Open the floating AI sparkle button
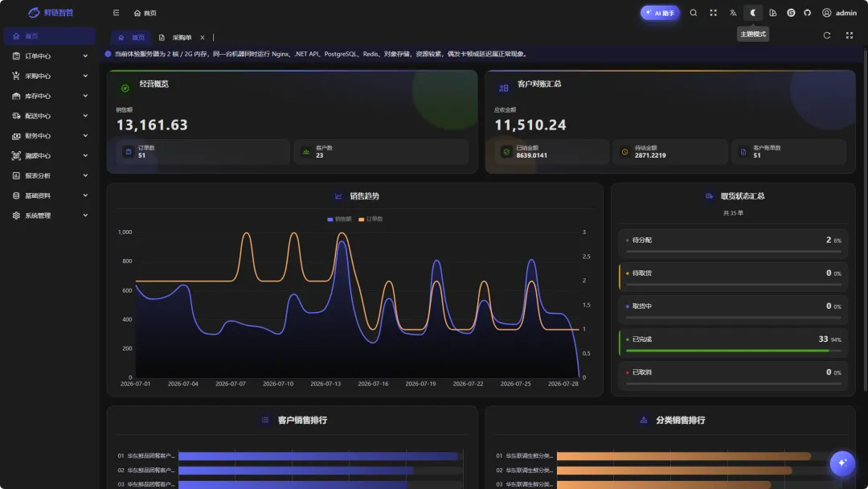The width and height of the screenshot is (868, 489). tap(842, 463)
